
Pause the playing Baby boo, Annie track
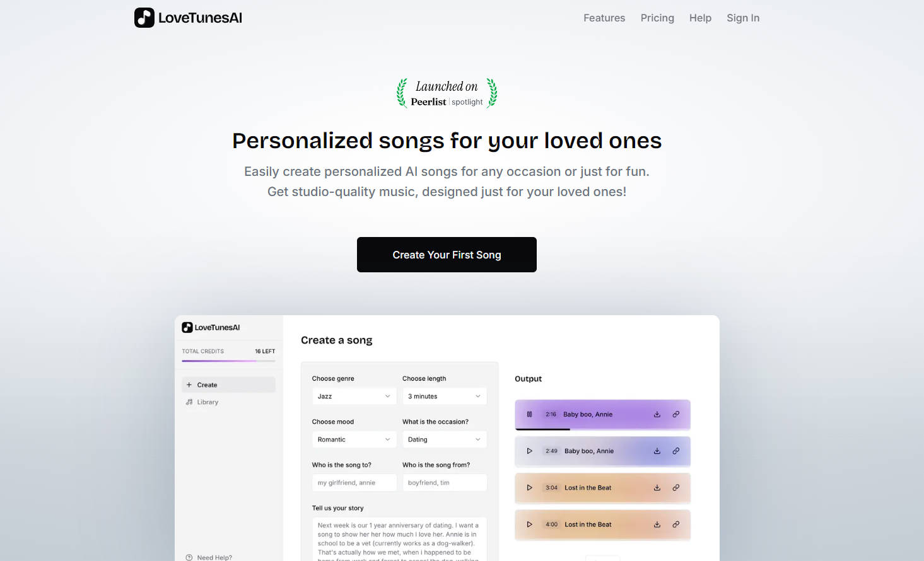(530, 414)
